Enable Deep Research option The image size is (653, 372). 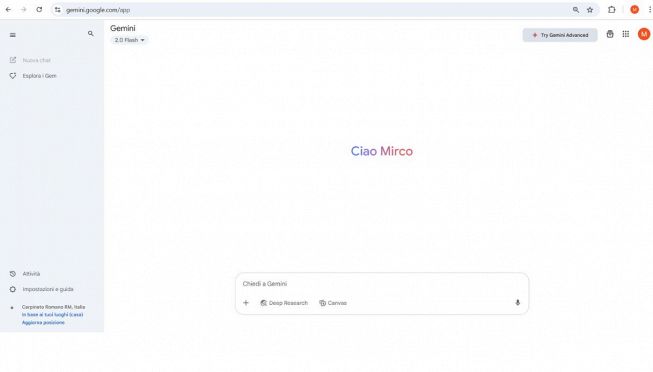[284, 303]
